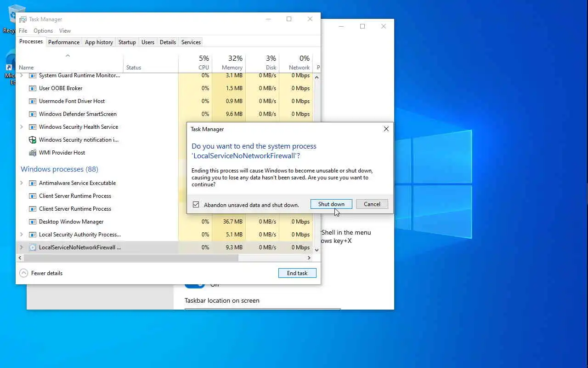This screenshot has width=588, height=368.
Task: Click System Guard Runtime Monitor icon
Action: pyautogui.click(x=33, y=75)
